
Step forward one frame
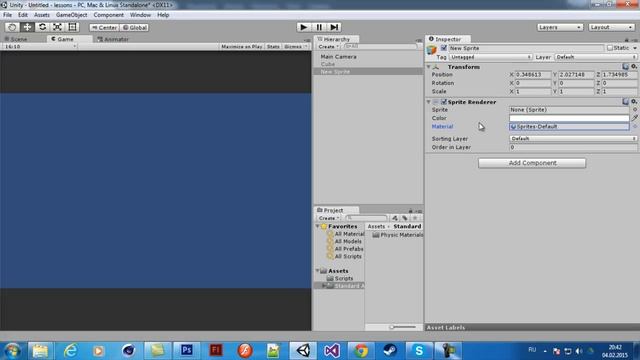pyautogui.click(x=334, y=27)
